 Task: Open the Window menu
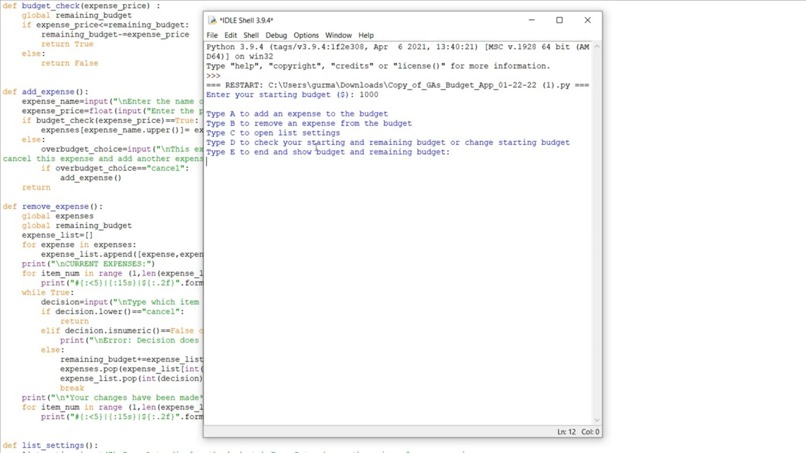point(338,35)
